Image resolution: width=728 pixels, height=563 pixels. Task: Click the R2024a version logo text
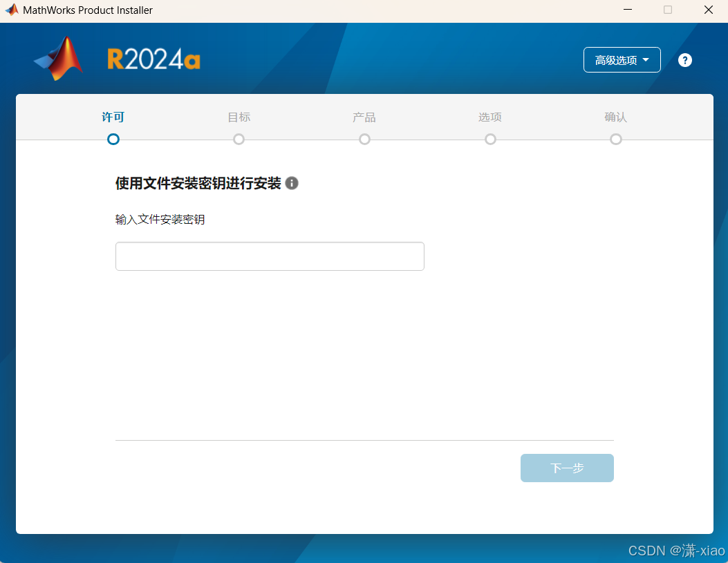153,59
